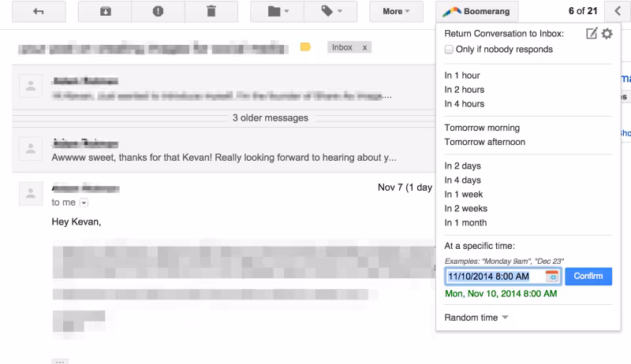Screen dimensions: 631x364
Task: Open Boomerang edit note icon
Action: click(592, 33)
